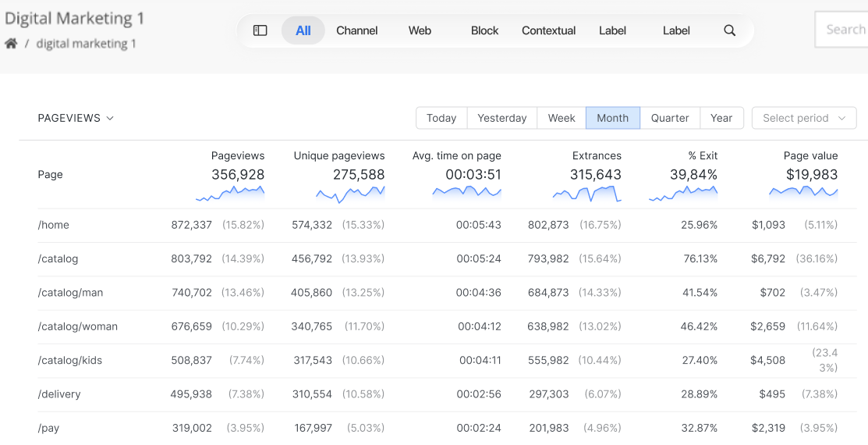
Task: Click the Page value sparkline chart
Action: tap(803, 191)
